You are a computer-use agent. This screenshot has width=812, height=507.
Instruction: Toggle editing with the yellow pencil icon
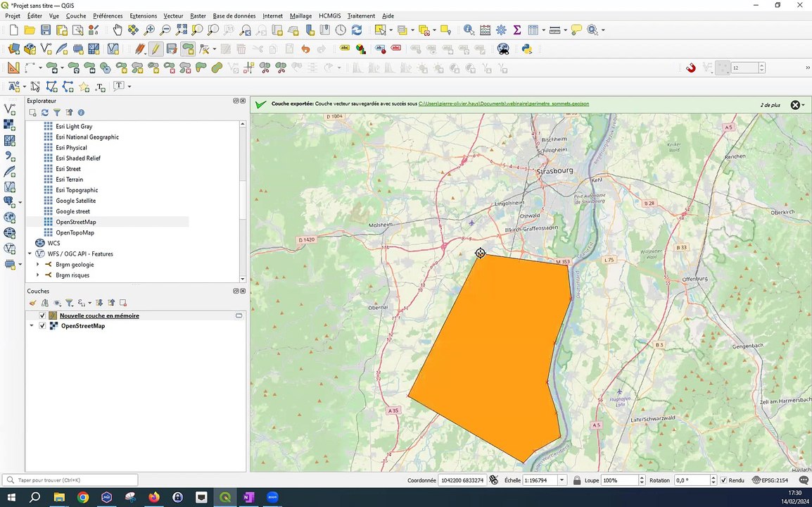[155, 49]
